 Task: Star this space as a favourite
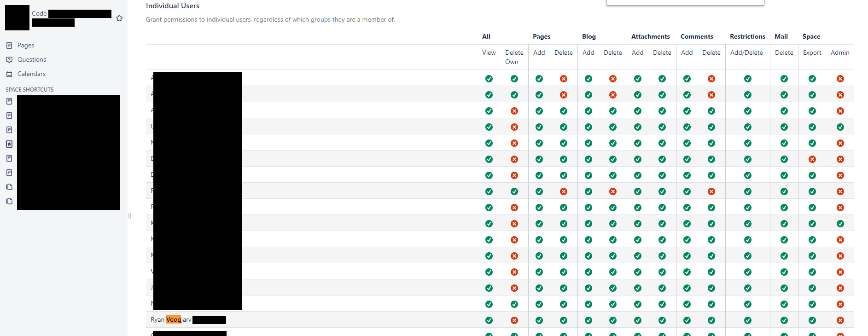point(119,18)
